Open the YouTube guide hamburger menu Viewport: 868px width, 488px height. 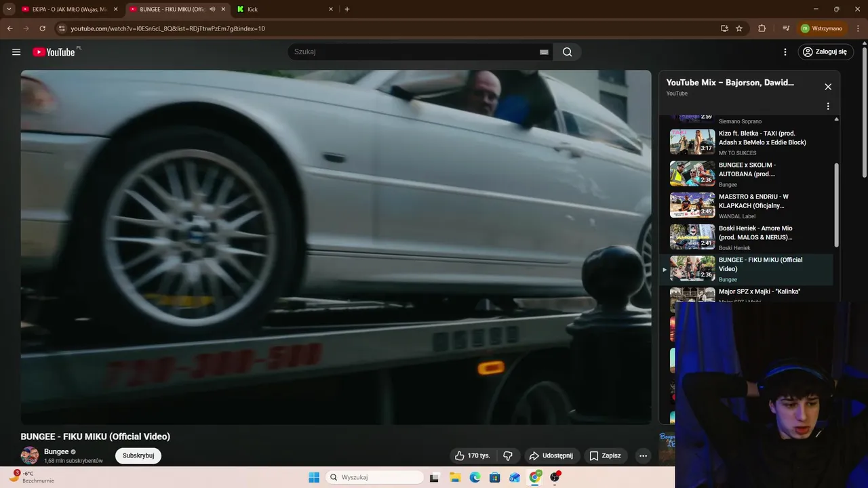pyautogui.click(x=16, y=52)
